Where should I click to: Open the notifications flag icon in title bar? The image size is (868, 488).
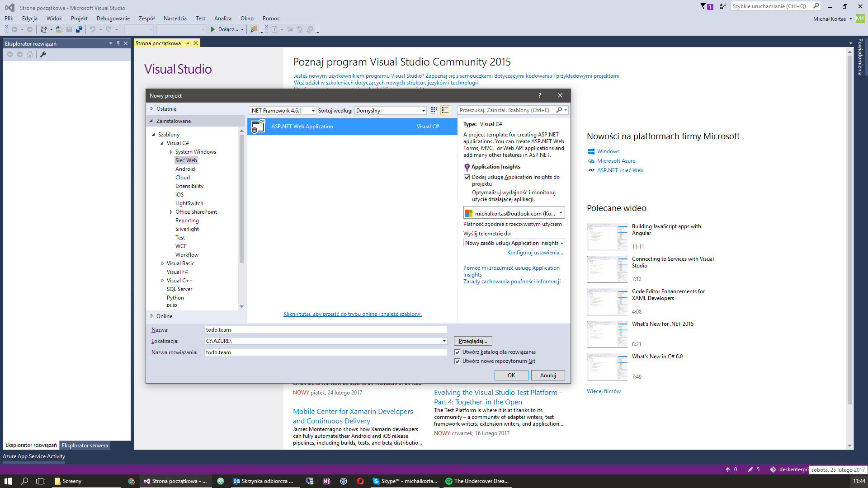(x=704, y=6)
